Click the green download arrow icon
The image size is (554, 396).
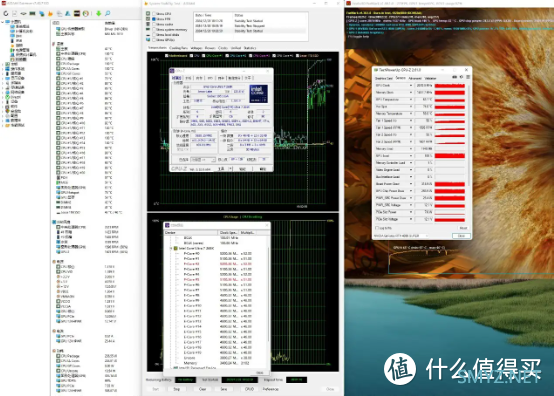(x=99, y=13)
